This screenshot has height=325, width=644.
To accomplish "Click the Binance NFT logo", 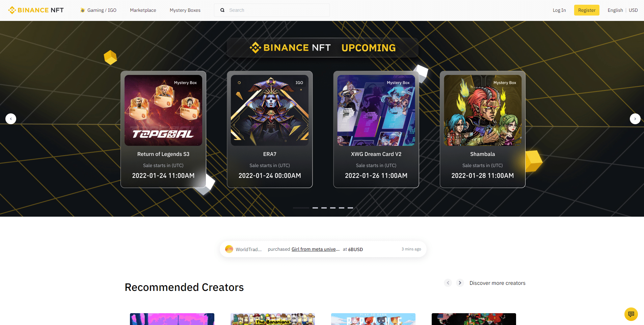I will (36, 10).
